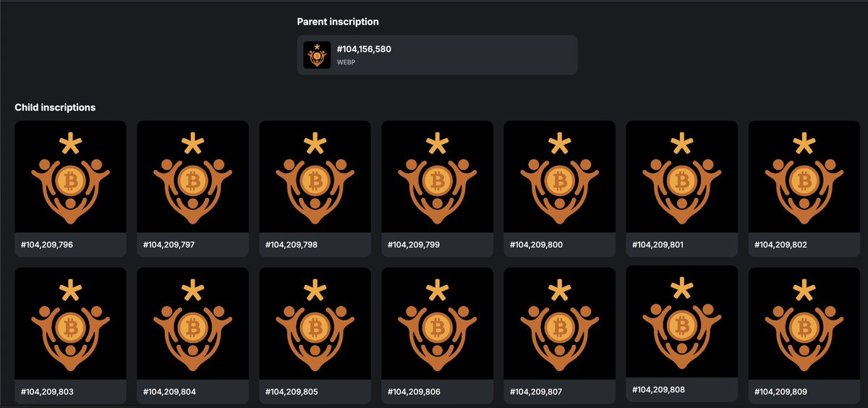Open the thumbnail of child inscription #104,209,809
This screenshot has width=868, height=408.
[x=804, y=323]
